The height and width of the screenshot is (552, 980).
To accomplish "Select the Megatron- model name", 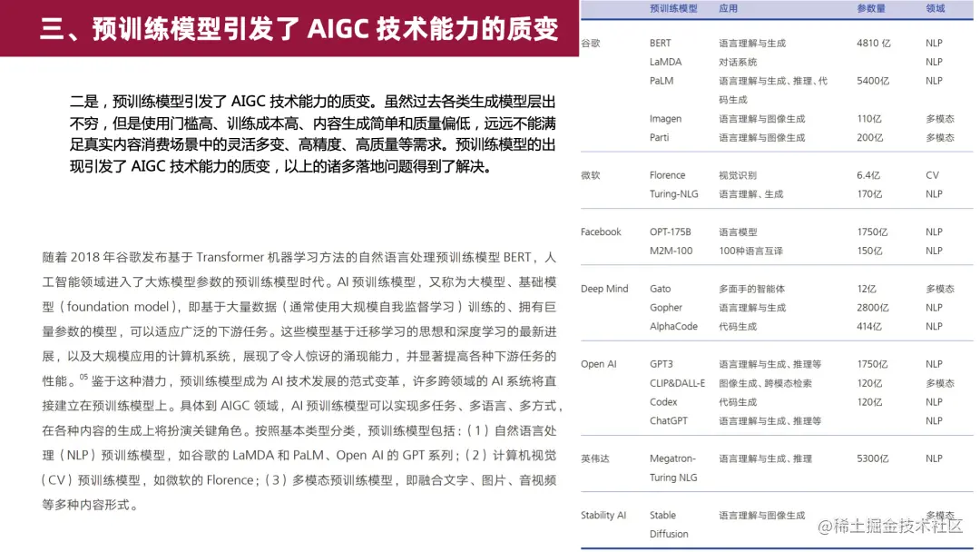I will 672,458.
